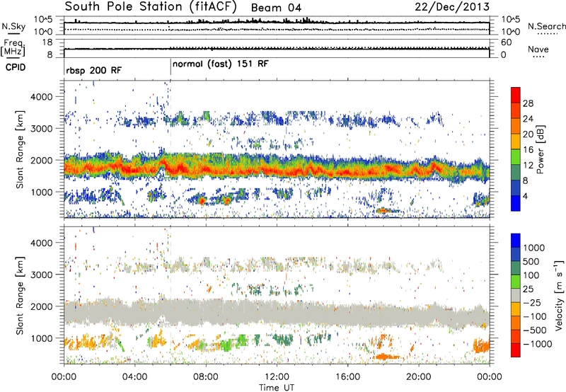Screen dimensions: 566x392
Task: Click the 'Beam 04' label
Action: click(276, 8)
